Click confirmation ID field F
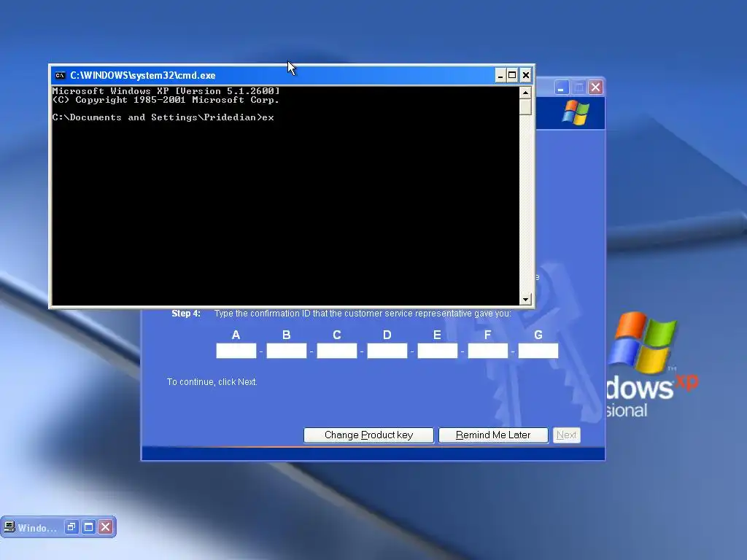The image size is (747, 560). [x=488, y=351]
